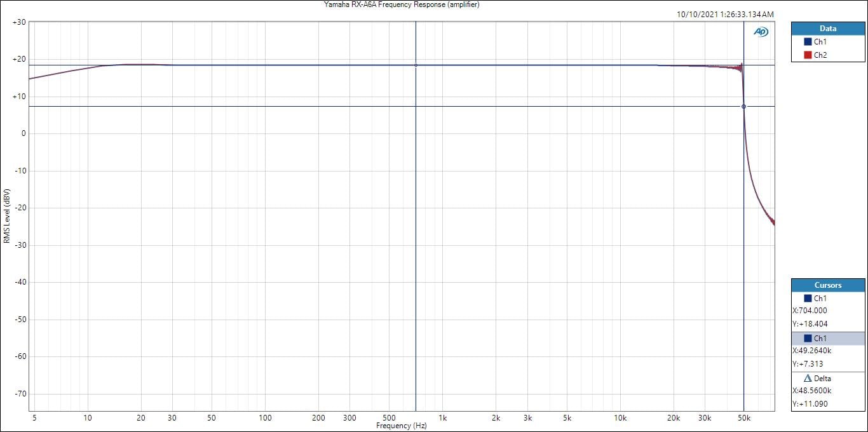Select the Ch2 red swatch in Data legend
868x432 pixels.
click(808, 55)
